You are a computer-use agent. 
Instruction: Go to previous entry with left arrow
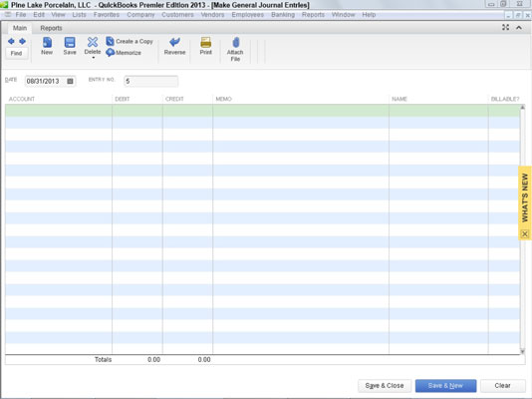point(11,42)
